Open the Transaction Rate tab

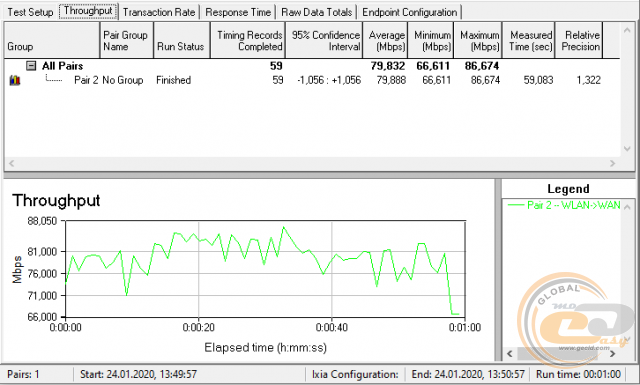click(159, 12)
